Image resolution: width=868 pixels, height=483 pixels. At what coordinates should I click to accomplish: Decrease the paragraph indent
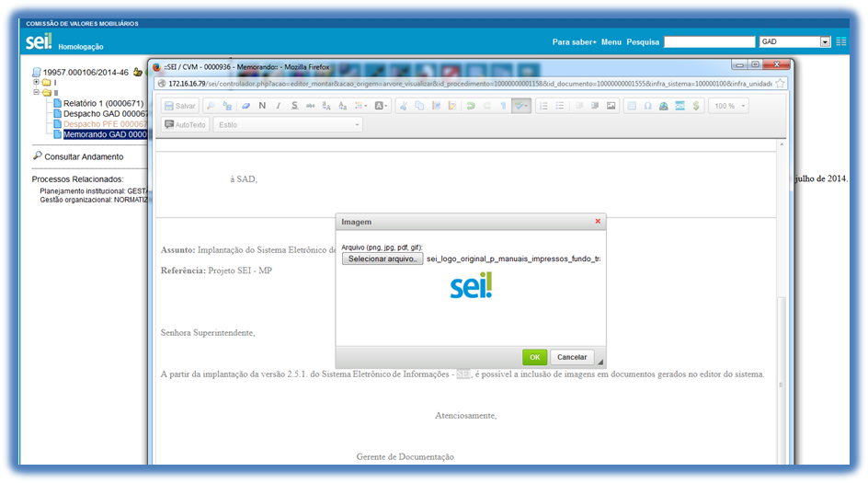pos(578,106)
